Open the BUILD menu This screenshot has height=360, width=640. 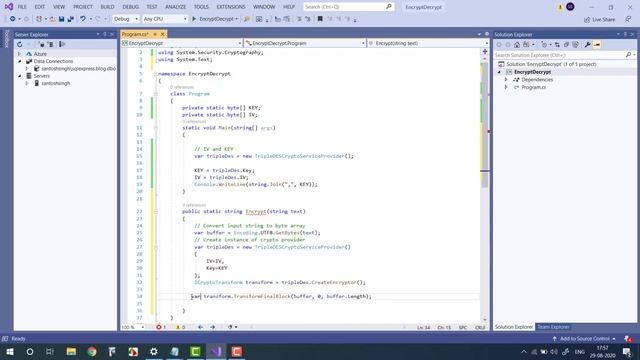coord(107,7)
